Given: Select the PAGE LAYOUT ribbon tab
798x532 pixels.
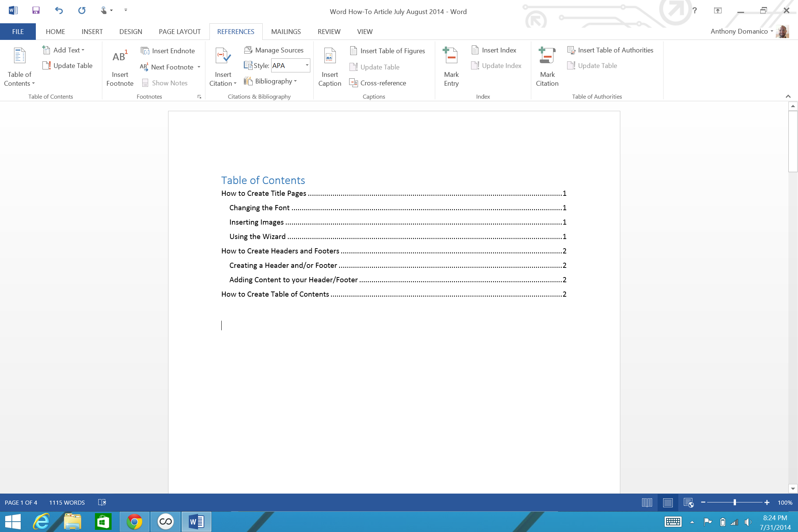Looking at the screenshot, I should [179, 31].
